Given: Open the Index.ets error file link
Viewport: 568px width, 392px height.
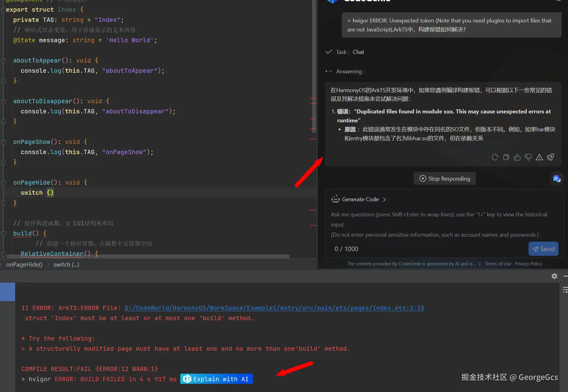Looking at the screenshot, I should point(274,308).
